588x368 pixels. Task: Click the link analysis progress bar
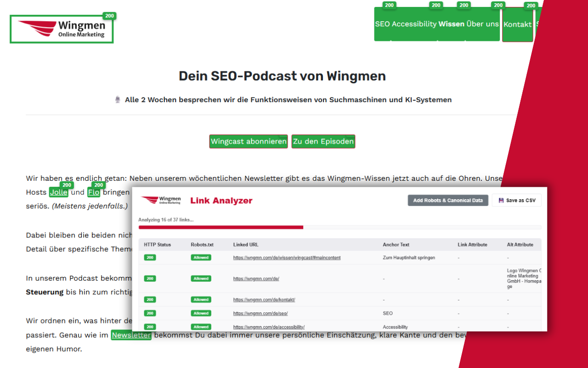(340, 227)
